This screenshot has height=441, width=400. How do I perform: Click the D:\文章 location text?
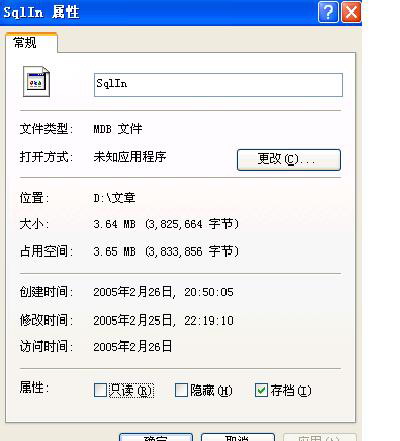[x=114, y=198]
